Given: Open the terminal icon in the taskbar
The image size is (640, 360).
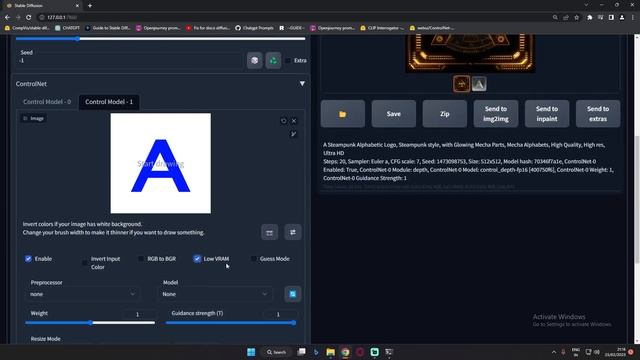Looking at the screenshot, I should (389, 352).
